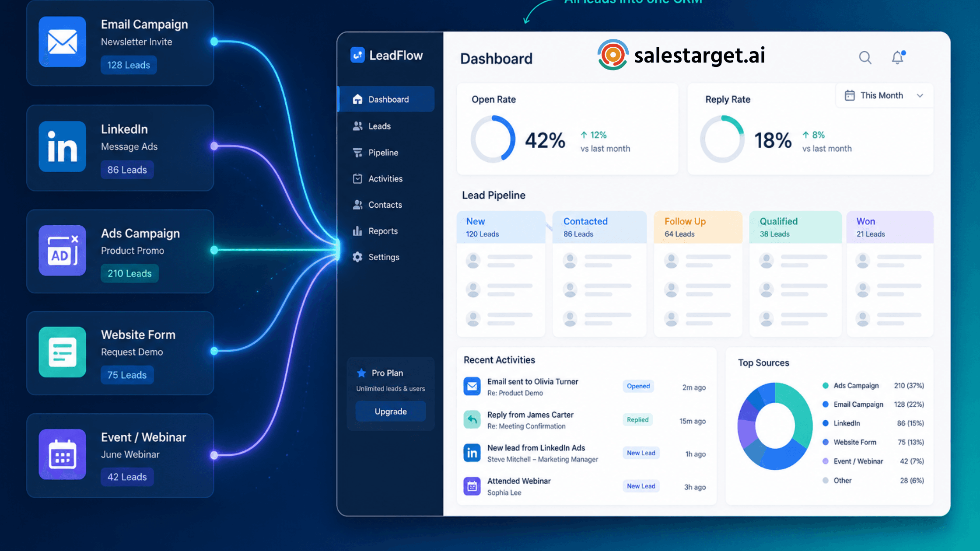Screen dimensions: 980x551
Task: Click the Dashboard home icon in sidebar
Action: pos(357,99)
